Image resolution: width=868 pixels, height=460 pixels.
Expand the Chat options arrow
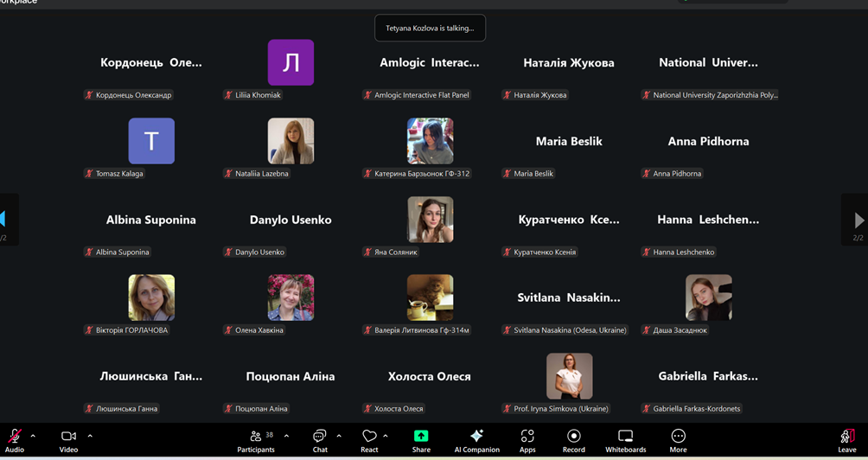coord(339,436)
